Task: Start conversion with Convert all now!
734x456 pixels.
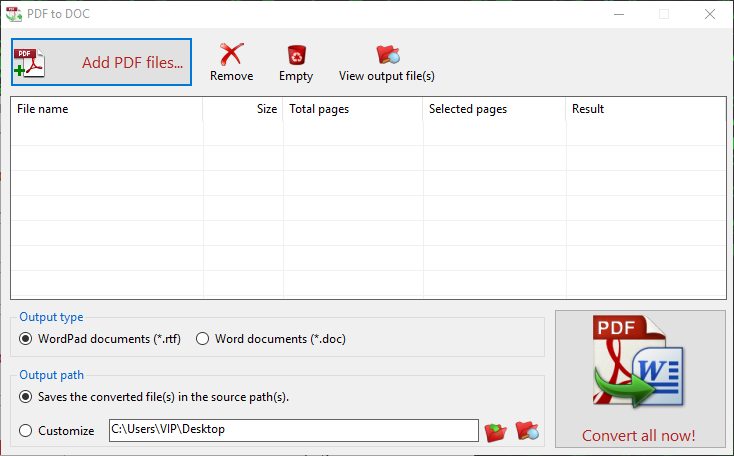Action: 639,378
